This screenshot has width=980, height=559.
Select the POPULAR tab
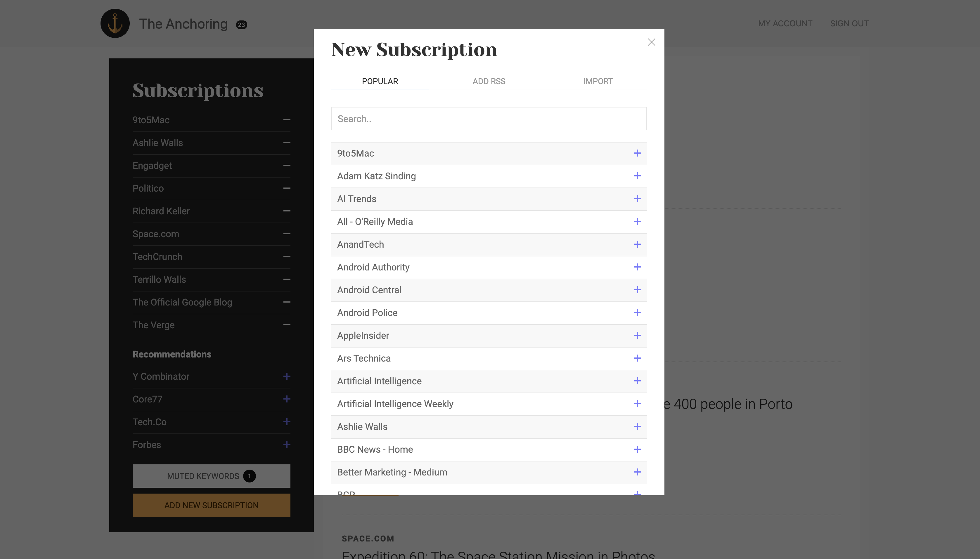[380, 81]
